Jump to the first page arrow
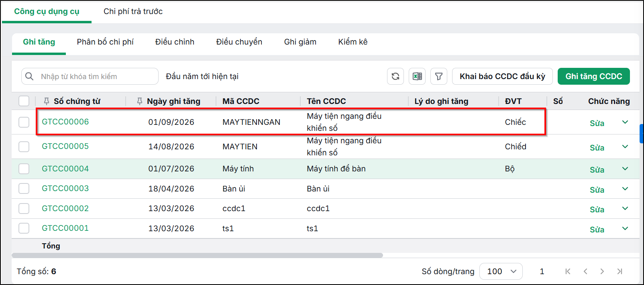The image size is (644, 285). click(568, 271)
